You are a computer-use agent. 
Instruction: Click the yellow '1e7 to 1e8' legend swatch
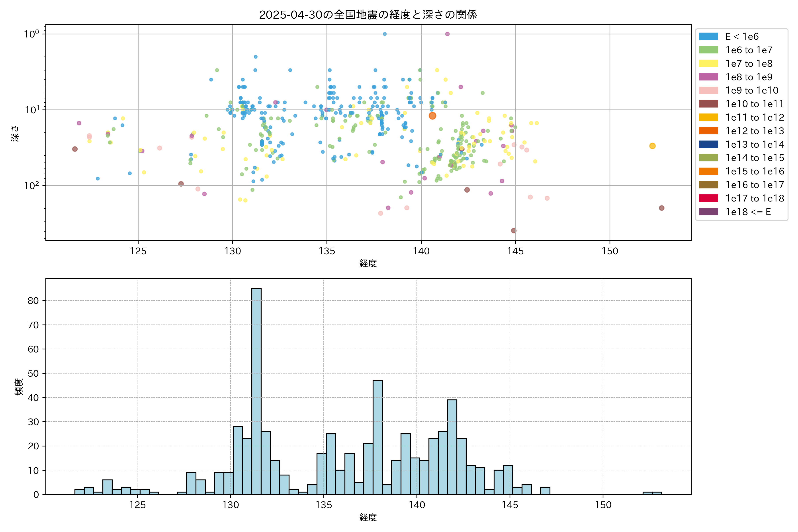[708, 63]
